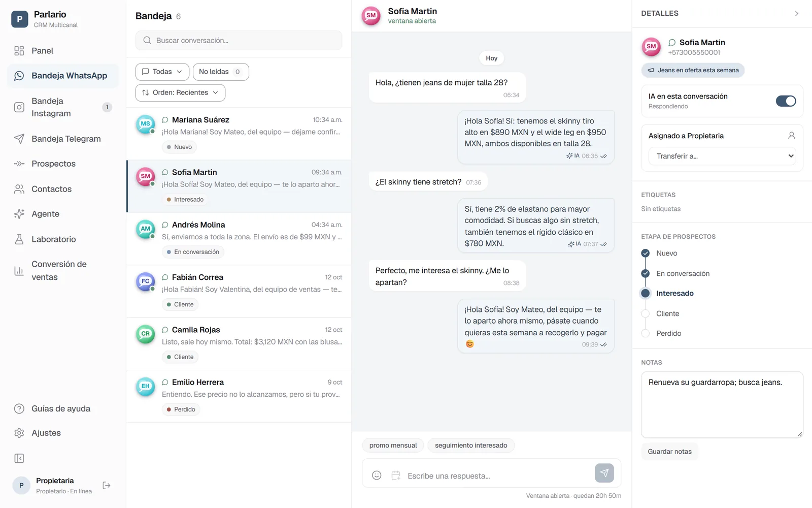Open the Prospectos section

coord(63,164)
